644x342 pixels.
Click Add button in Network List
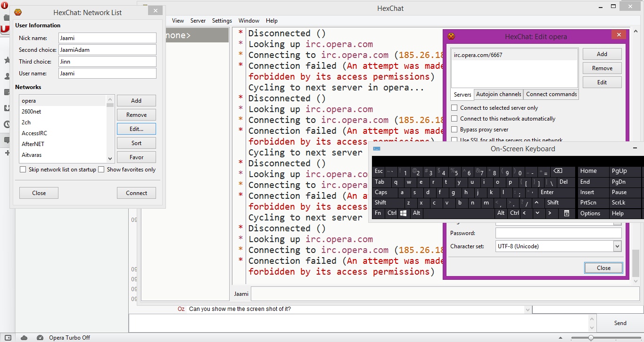[x=136, y=101]
